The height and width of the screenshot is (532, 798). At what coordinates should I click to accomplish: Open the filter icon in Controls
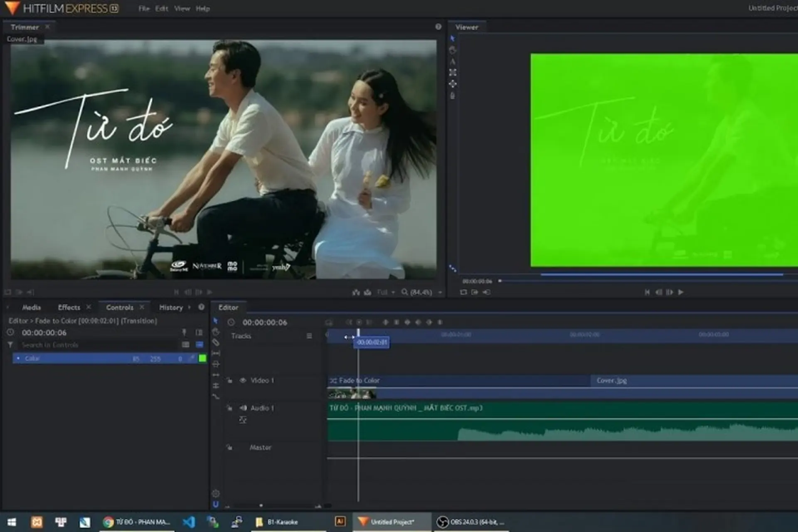coord(10,345)
